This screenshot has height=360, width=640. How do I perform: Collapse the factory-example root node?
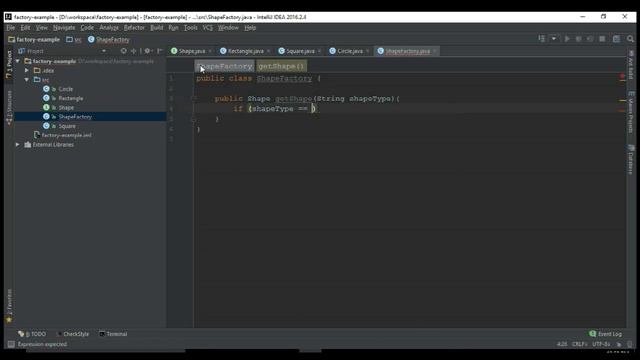(18, 61)
